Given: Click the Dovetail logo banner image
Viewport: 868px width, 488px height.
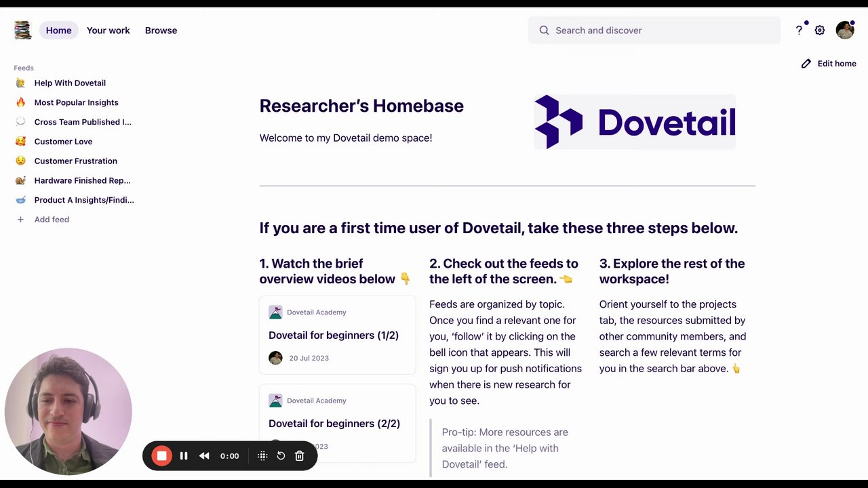Looking at the screenshot, I should (x=635, y=122).
